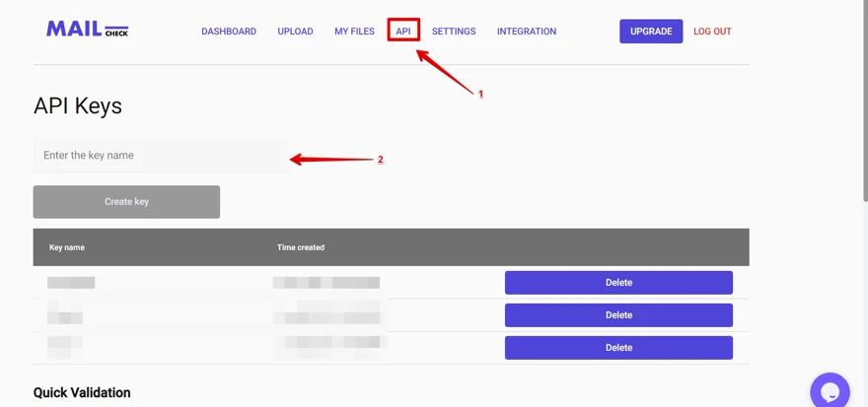
Task: Click the 'Key name' column header
Action: click(66, 247)
